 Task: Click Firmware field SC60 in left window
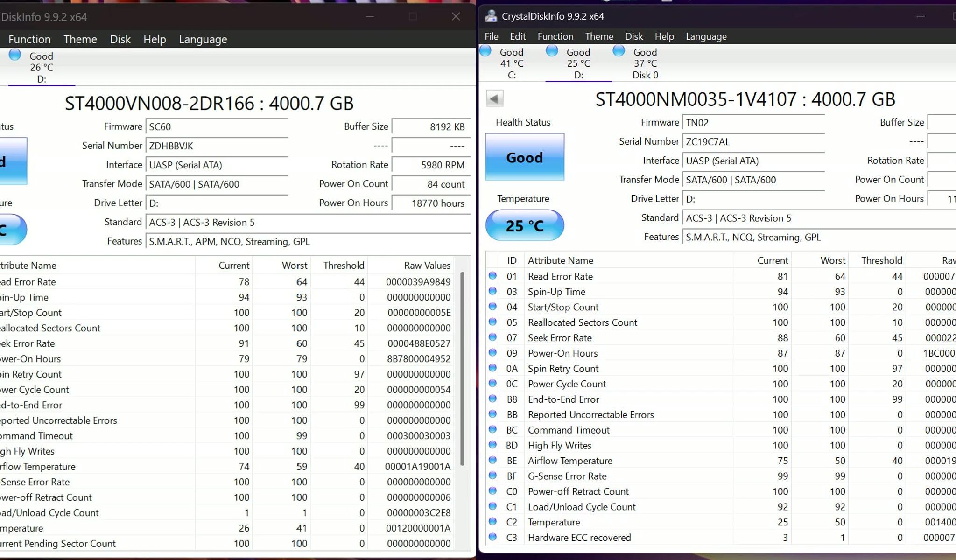tap(217, 127)
